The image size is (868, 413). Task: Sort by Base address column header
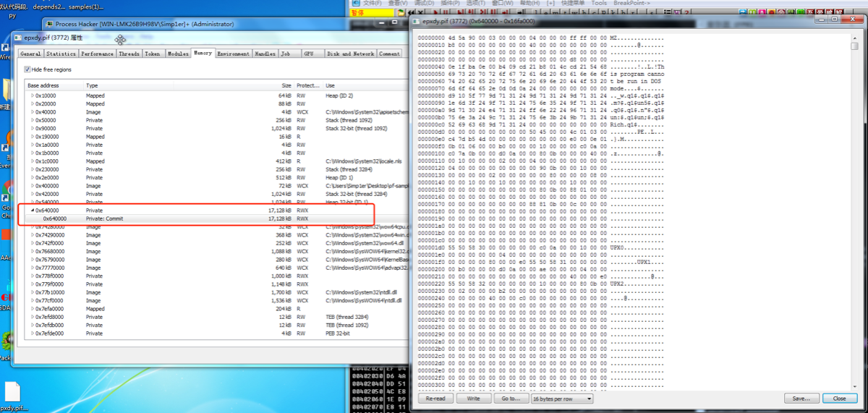click(x=54, y=85)
